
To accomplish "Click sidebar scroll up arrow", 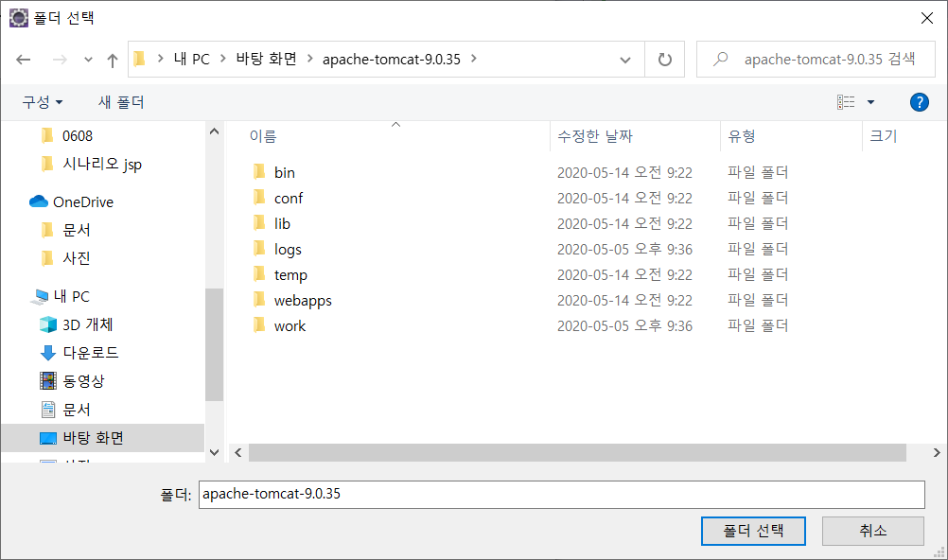I will click(214, 131).
